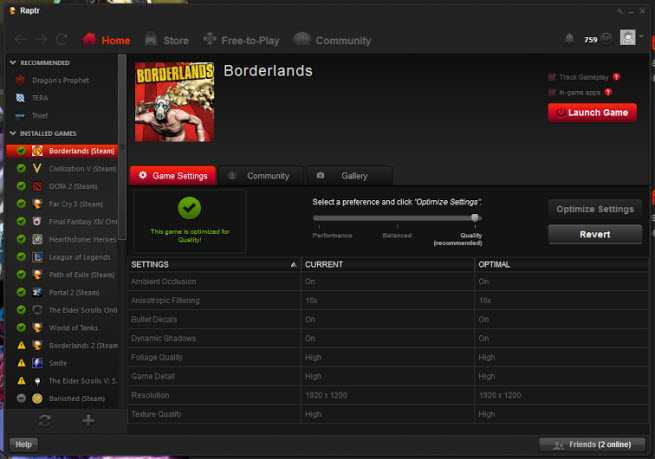
Task: Open the RP points badge icon
Action: 607,39
